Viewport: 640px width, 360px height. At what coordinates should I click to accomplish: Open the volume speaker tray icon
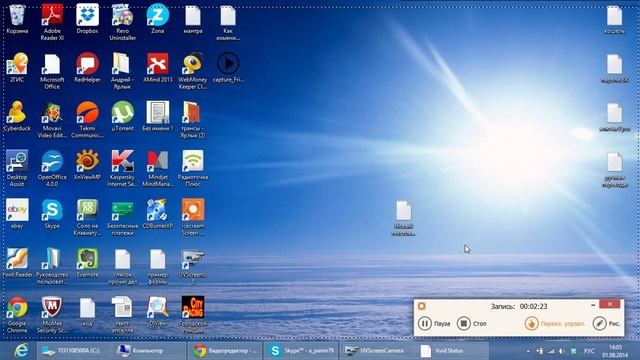click(562, 351)
